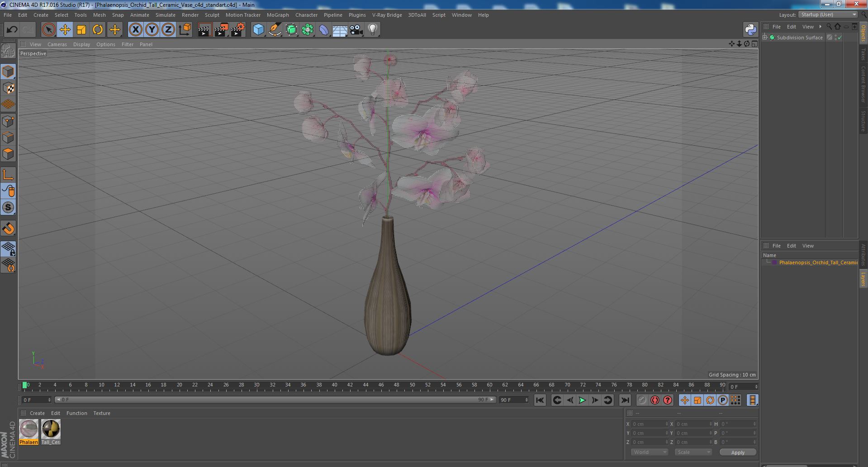The width and height of the screenshot is (868, 467).
Task: Click the Phalaenopsis layer color swatch
Action: [x=774, y=262]
